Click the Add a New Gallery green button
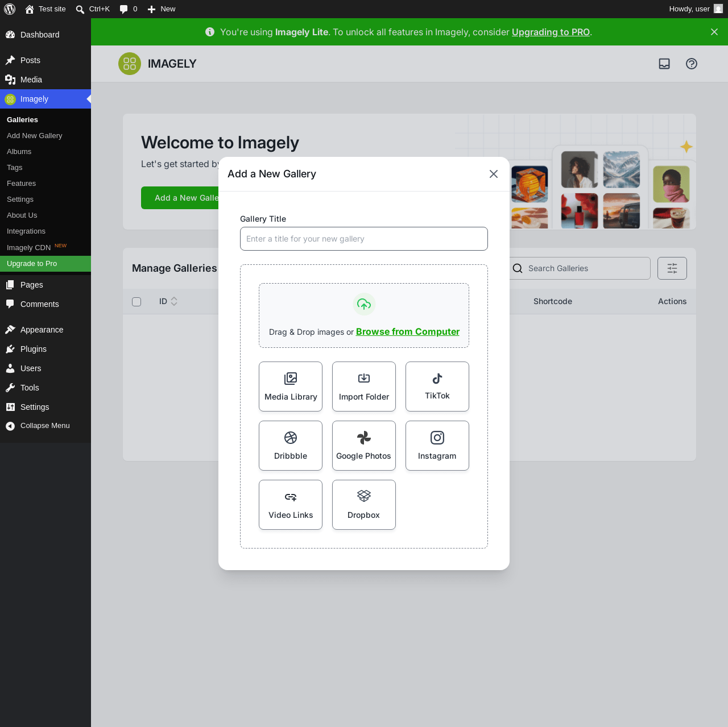The image size is (728, 727). coord(180,198)
